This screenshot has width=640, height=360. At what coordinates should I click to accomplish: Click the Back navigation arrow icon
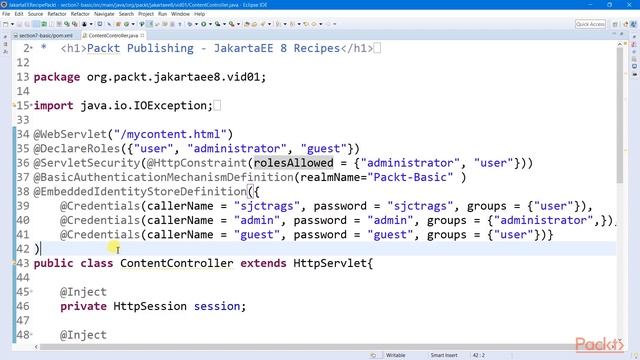314,24
